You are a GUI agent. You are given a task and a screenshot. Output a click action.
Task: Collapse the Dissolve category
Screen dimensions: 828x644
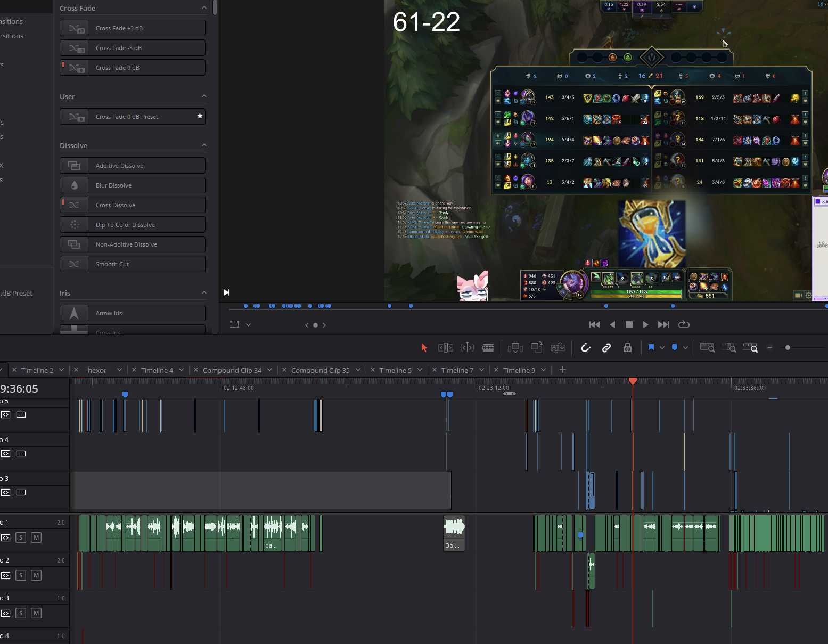coord(204,145)
